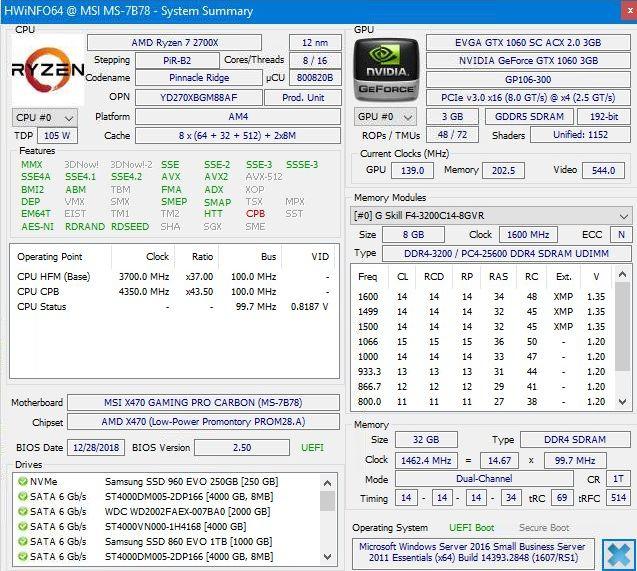
Task: Click the Windows Server 2016 operating system box
Action: click(472, 553)
